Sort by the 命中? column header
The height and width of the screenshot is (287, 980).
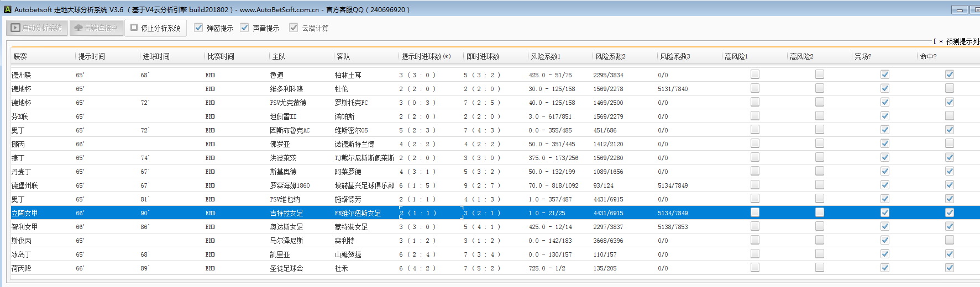(928, 56)
